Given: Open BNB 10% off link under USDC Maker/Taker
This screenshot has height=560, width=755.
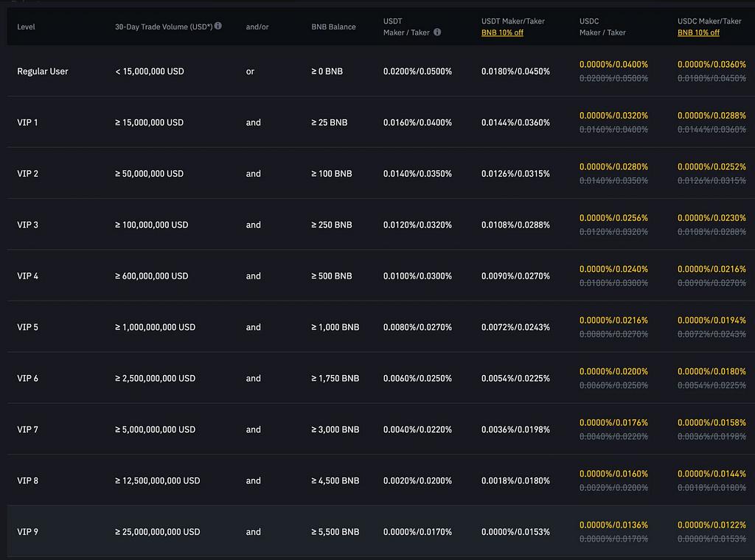Looking at the screenshot, I should (698, 32).
